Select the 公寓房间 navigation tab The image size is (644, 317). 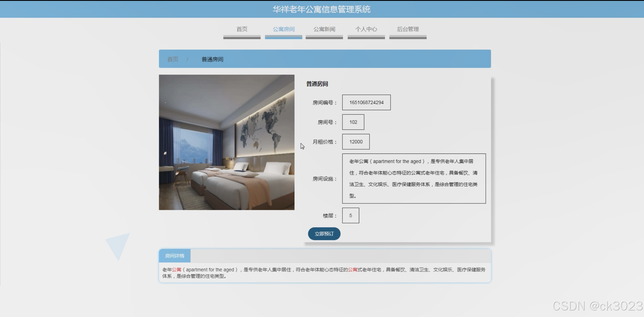[283, 29]
